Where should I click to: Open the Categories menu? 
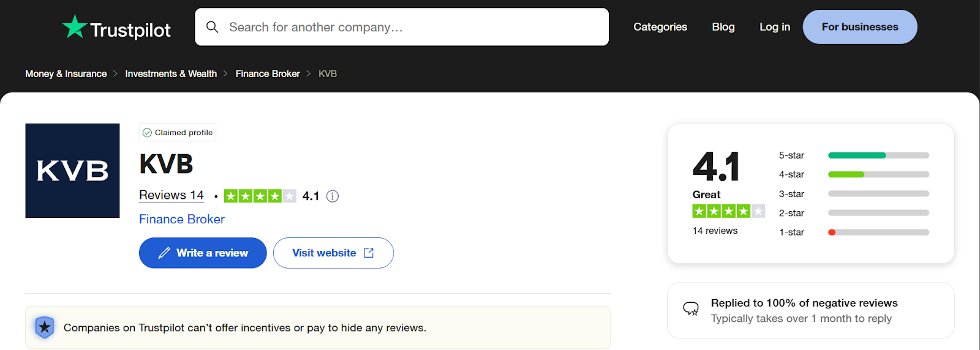pos(660,27)
